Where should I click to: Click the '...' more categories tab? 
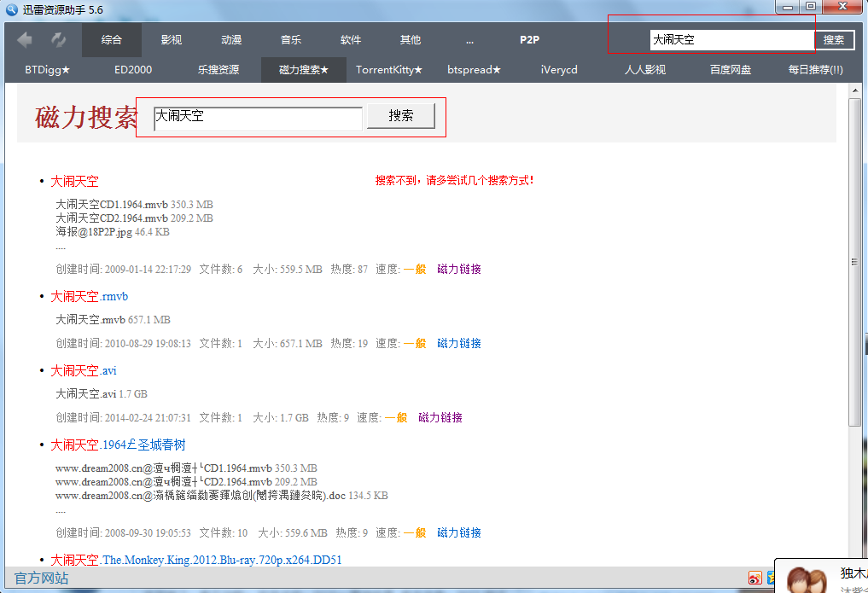469,40
